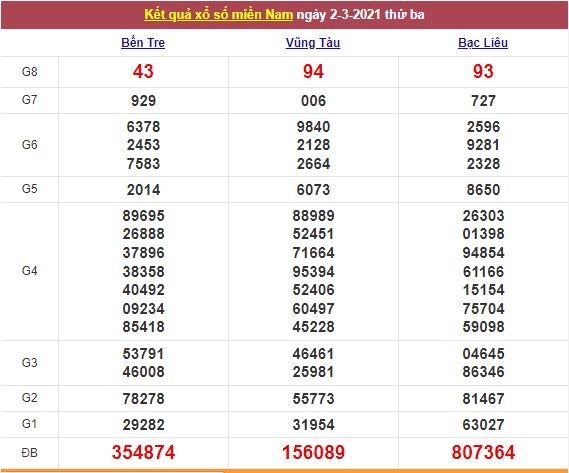
Task: Select Vũng Tàu special prize 156089
Action: [314, 452]
